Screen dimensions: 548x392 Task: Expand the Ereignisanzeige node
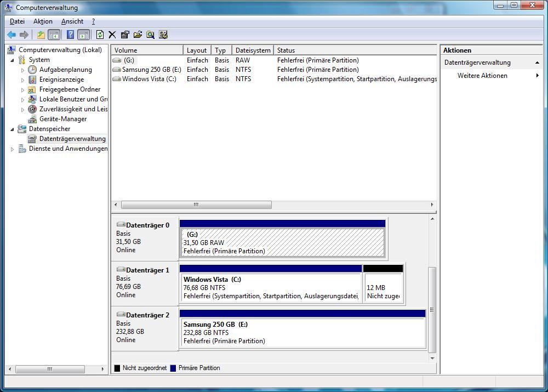pos(22,79)
